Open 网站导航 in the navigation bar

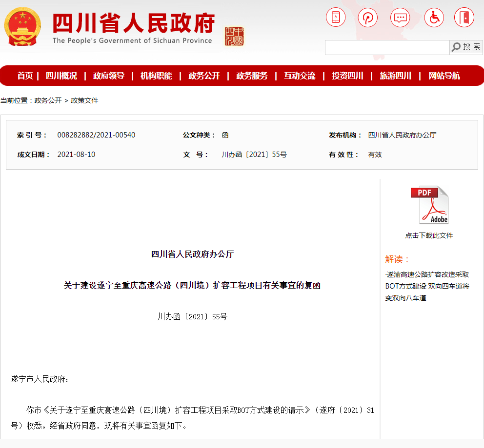coord(444,76)
